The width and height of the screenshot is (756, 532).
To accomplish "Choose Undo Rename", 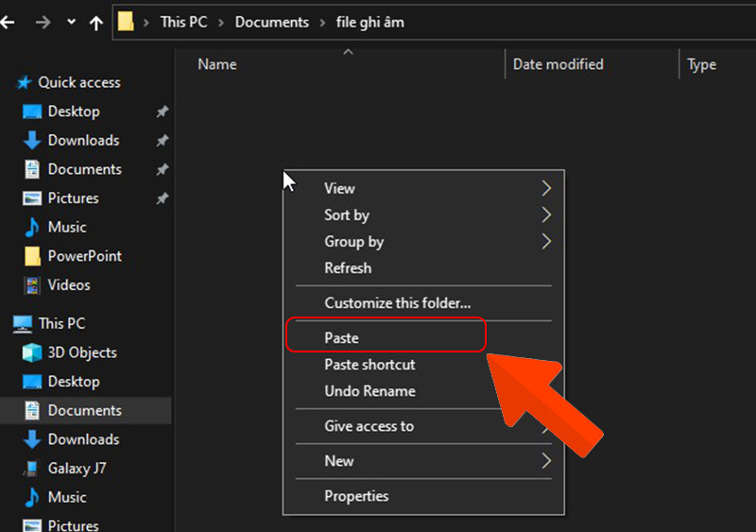I will tap(423, 391).
